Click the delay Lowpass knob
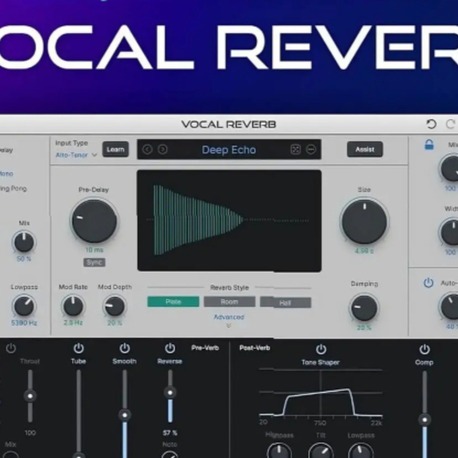The width and height of the screenshot is (458, 458). tap(24, 306)
